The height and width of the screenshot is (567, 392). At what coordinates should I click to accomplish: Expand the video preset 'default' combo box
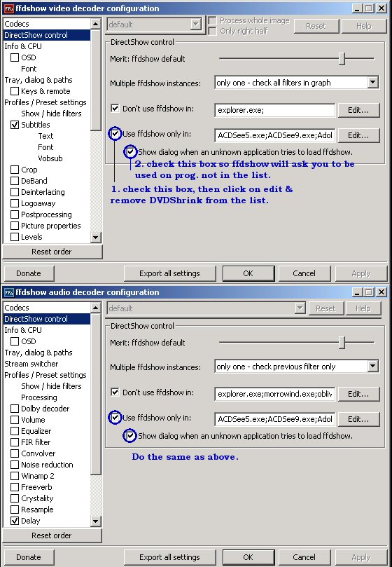tap(195, 25)
